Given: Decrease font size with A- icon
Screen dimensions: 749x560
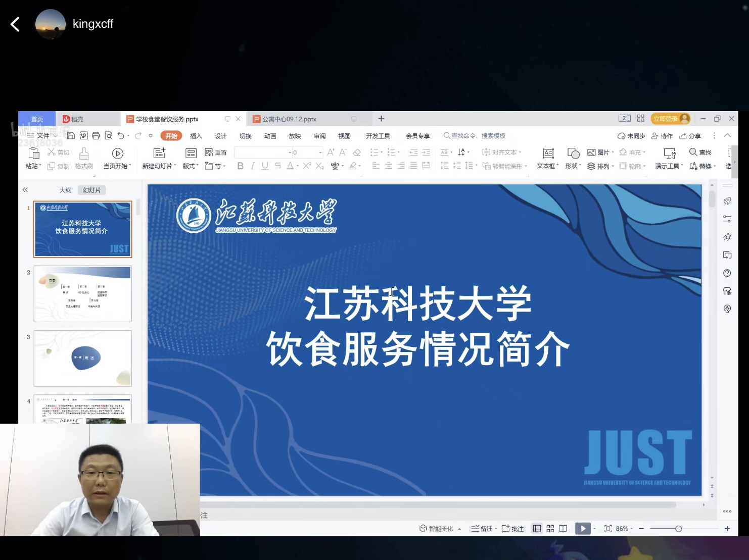Looking at the screenshot, I should tap(343, 152).
